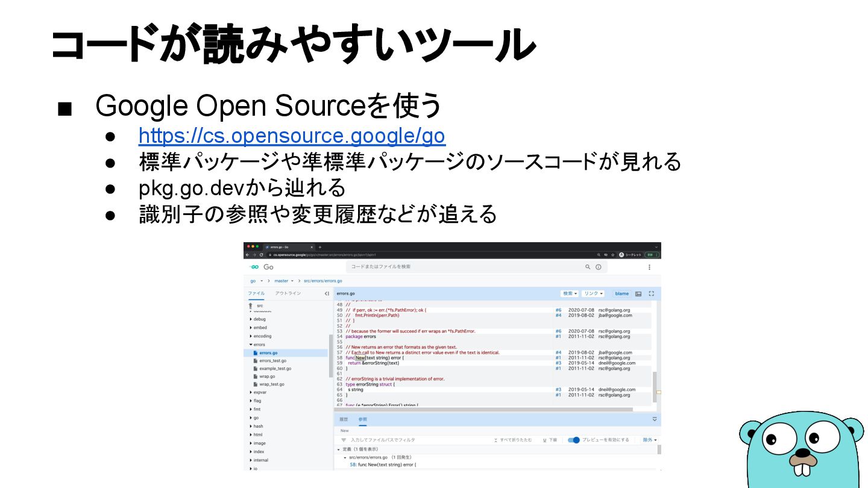Image resolution: width=868 pixels, height=488 pixels.
Task: Click the browser reload icon
Action: coord(262,255)
